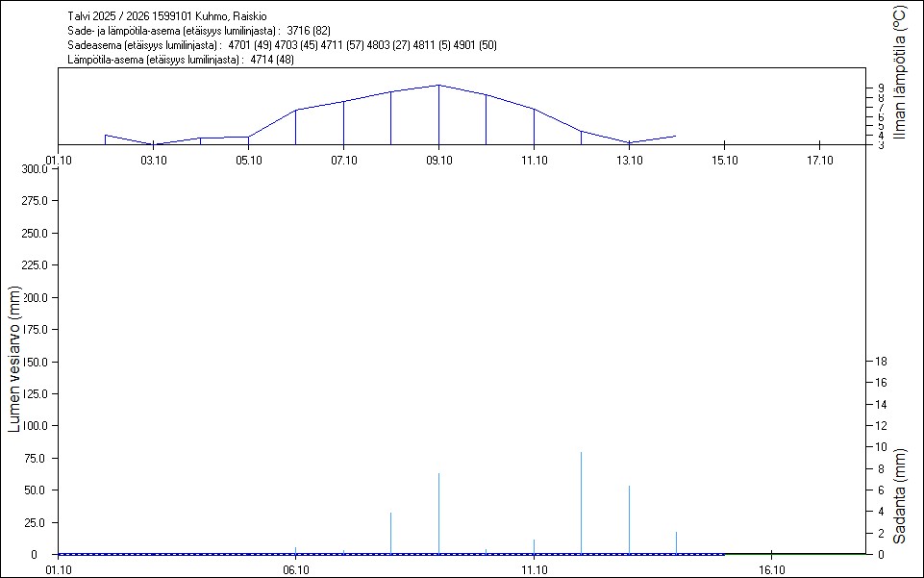This screenshot has width=924, height=578.
Task: Click the 06.10 date label on bottom axis
Action: (295, 569)
